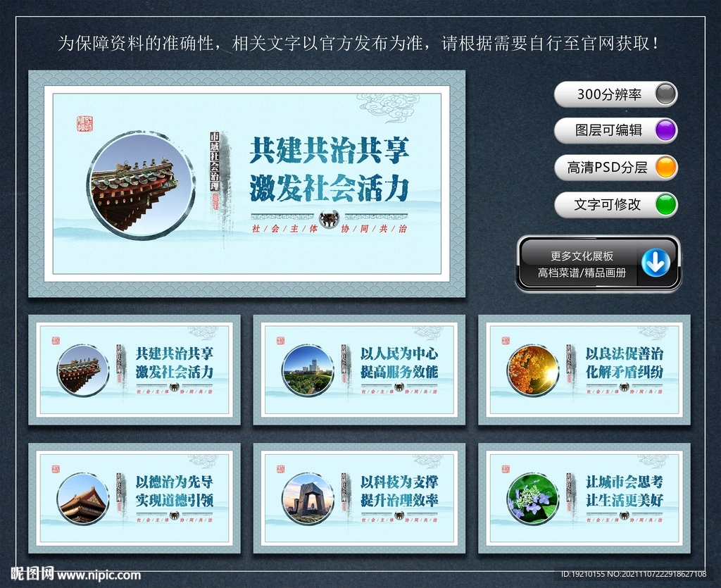Click the 更多文化展板 button
The height and width of the screenshot is (588, 721).
point(582,256)
